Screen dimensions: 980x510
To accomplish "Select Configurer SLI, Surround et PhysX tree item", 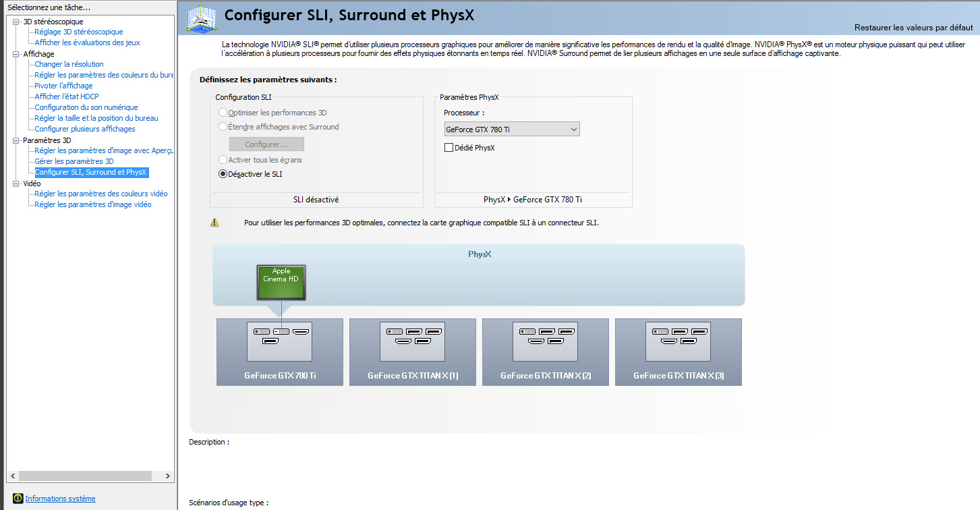I will tap(91, 172).
